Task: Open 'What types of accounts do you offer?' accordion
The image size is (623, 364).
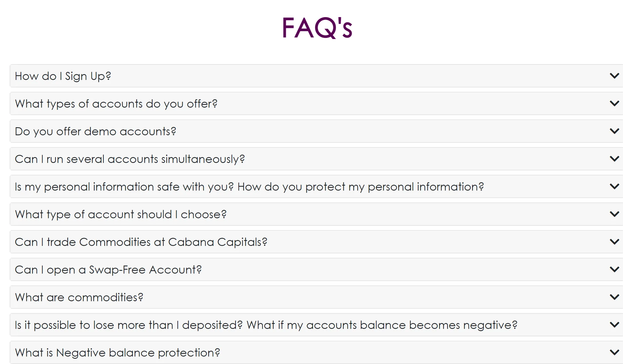Action: coord(316,103)
